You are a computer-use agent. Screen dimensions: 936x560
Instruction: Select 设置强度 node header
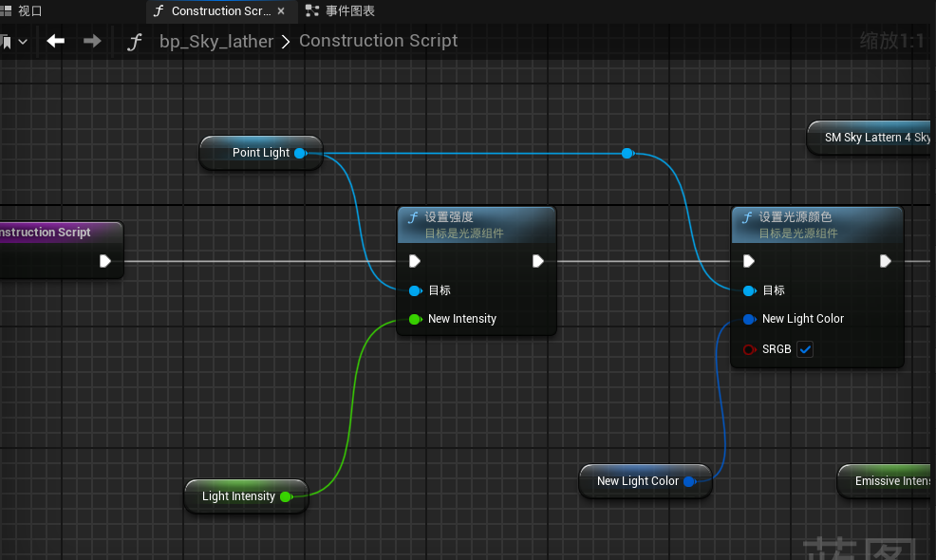(x=477, y=225)
